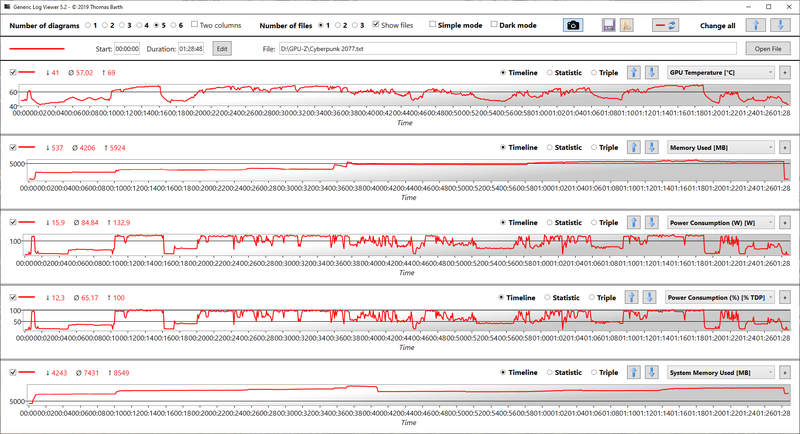Select Statistic view for Power Consumption (W)

point(549,222)
